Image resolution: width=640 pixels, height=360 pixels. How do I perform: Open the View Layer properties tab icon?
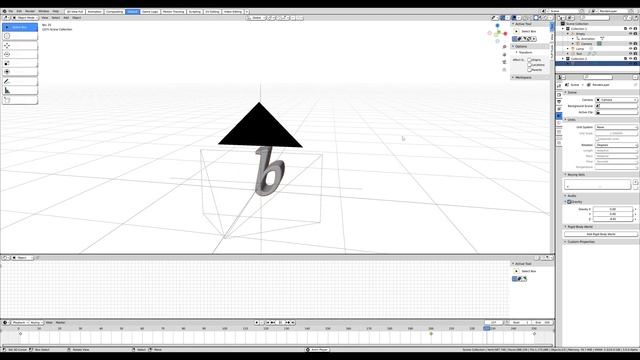point(559,109)
